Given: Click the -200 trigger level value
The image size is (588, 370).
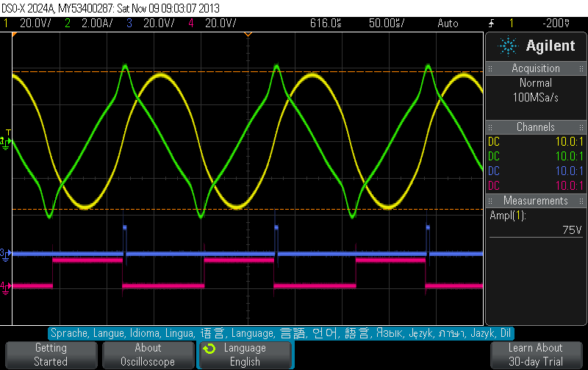Looking at the screenshot, I should tap(556, 24).
